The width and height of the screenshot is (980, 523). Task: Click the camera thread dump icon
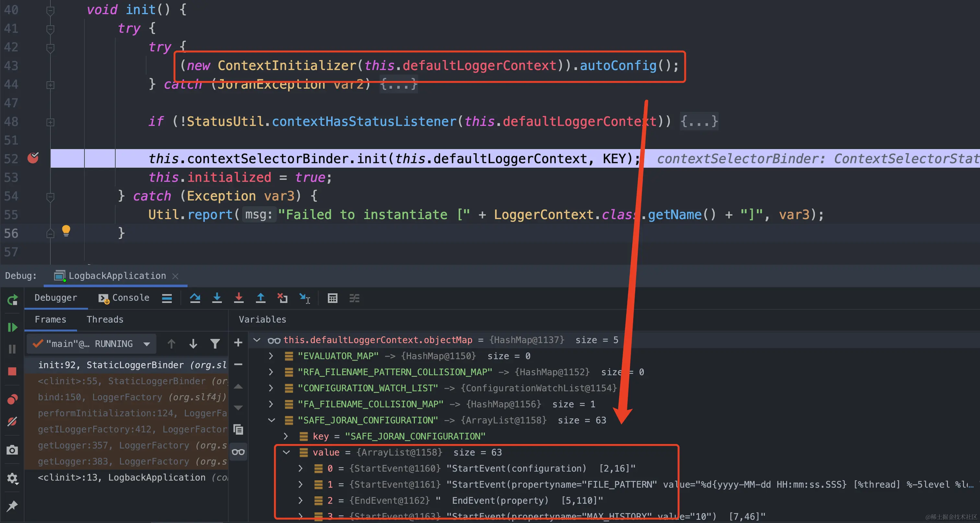pyautogui.click(x=12, y=450)
